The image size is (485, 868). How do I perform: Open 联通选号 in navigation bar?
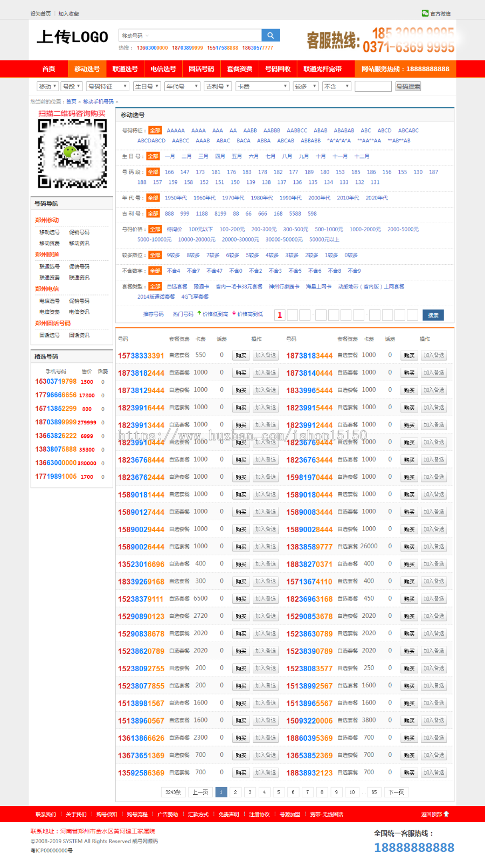(125, 69)
